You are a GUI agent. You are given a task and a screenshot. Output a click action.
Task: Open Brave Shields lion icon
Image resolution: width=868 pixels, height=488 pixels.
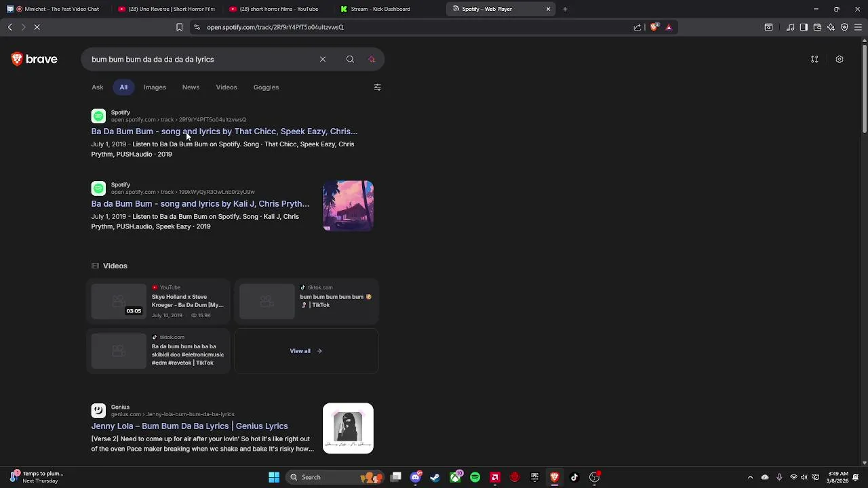tap(654, 27)
